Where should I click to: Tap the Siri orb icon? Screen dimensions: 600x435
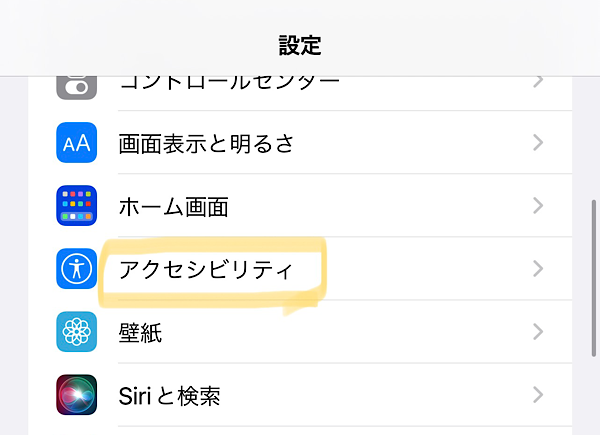coord(77,395)
